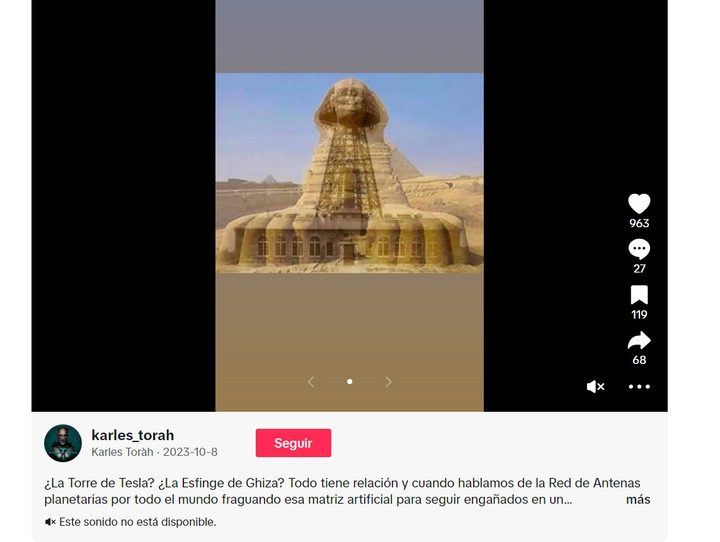Like the post with the heart icon
The height and width of the screenshot is (542, 720).
click(x=639, y=203)
